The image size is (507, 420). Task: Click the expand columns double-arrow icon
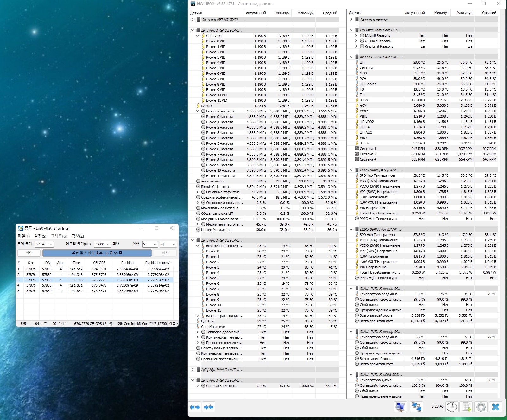tap(195, 407)
